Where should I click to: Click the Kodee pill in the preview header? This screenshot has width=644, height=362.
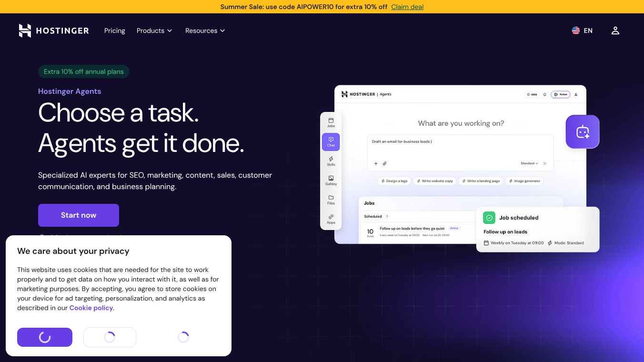pyautogui.click(x=561, y=94)
